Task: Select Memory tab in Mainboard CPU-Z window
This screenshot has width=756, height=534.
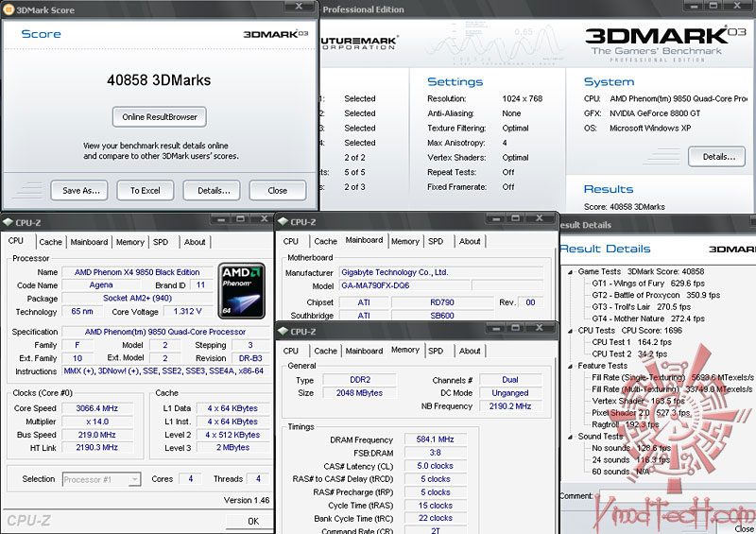Action: [x=405, y=241]
